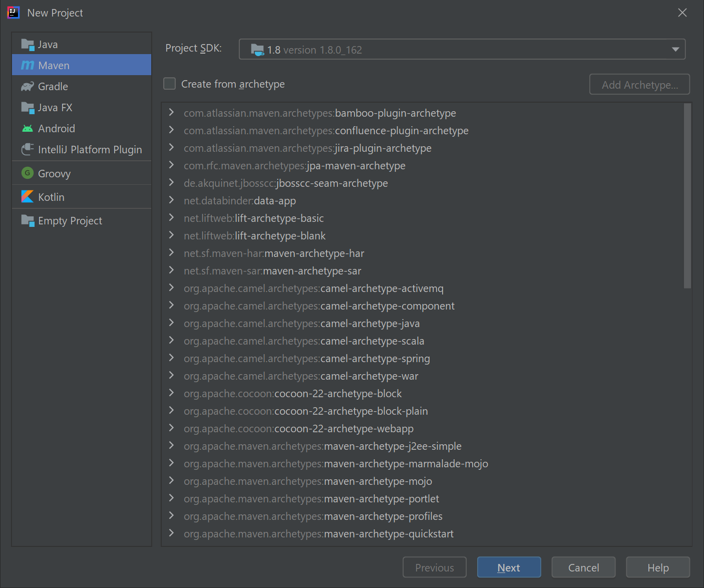Expand camel-archetype-activemq node
This screenshot has height=588, width=704.
(172, 288)
